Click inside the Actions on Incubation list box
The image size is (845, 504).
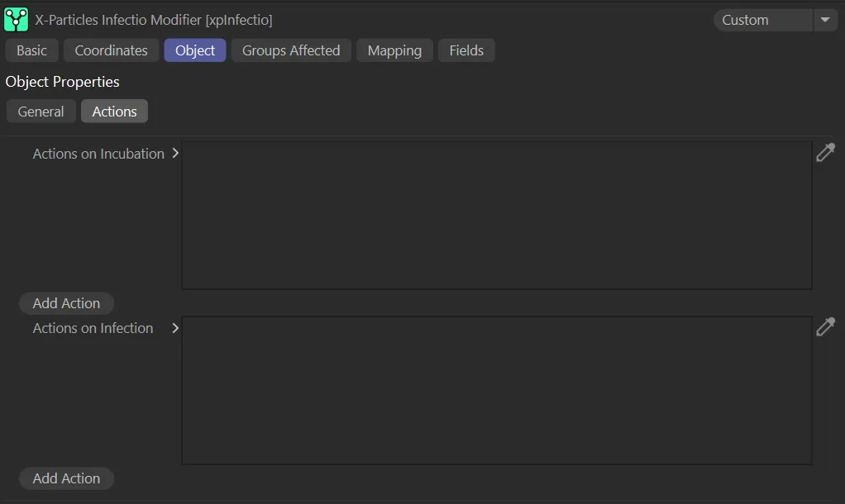tap(496, 215)
